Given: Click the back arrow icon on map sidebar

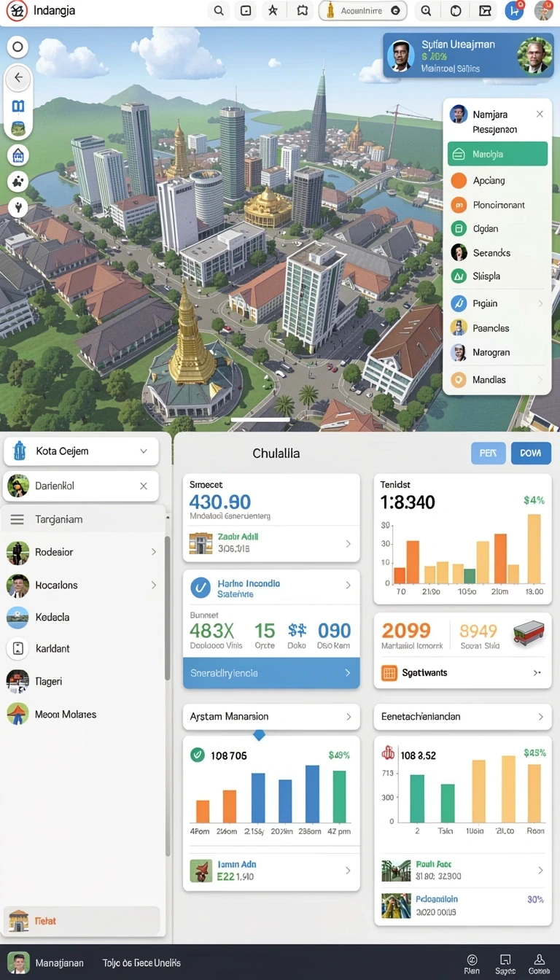Looking at the screenshot, I should (x=18, y=77).
